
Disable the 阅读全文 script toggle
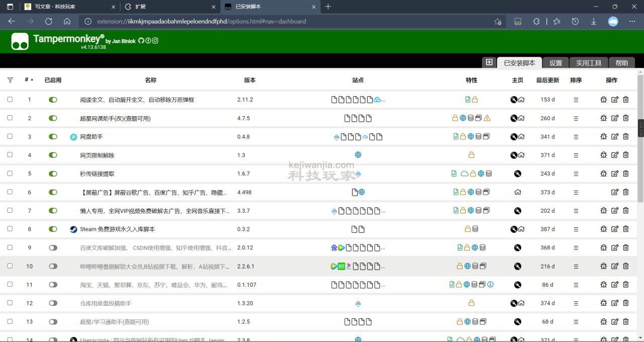point(53,100)
